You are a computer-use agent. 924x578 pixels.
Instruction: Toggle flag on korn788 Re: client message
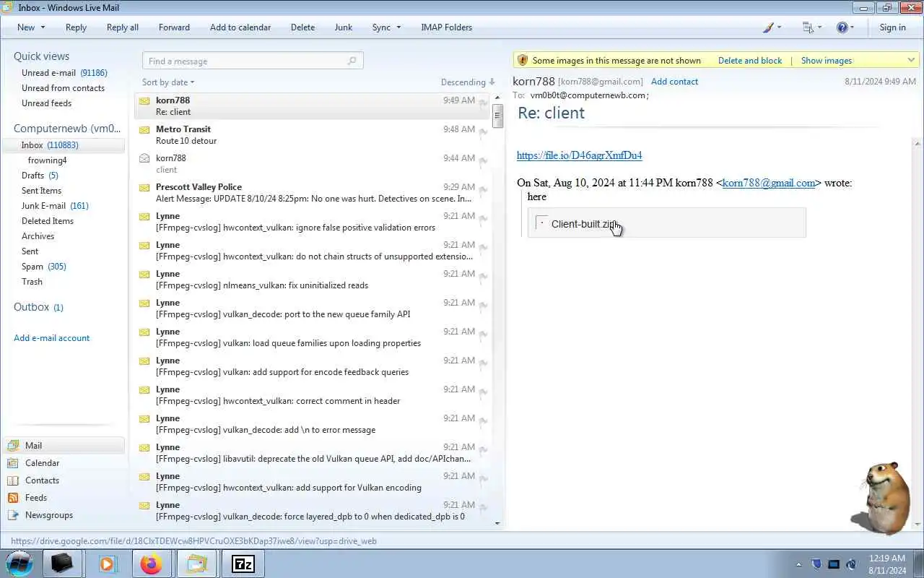pos(483,103)
